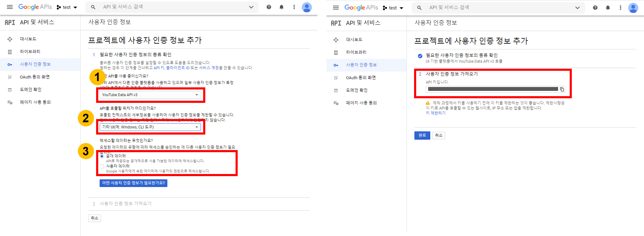Viewport: 644px width, 236px height.
Task: Open notifications bell in left window
Action: tap(282, 7)
